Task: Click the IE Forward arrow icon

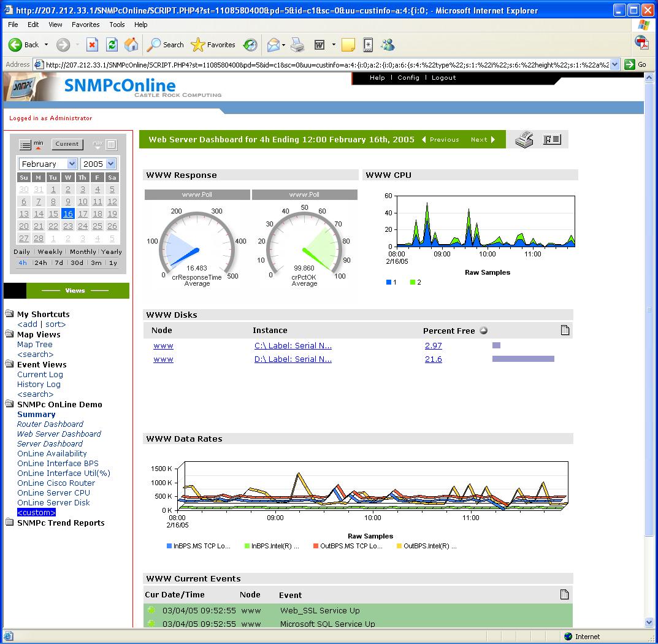Action: 63,45
